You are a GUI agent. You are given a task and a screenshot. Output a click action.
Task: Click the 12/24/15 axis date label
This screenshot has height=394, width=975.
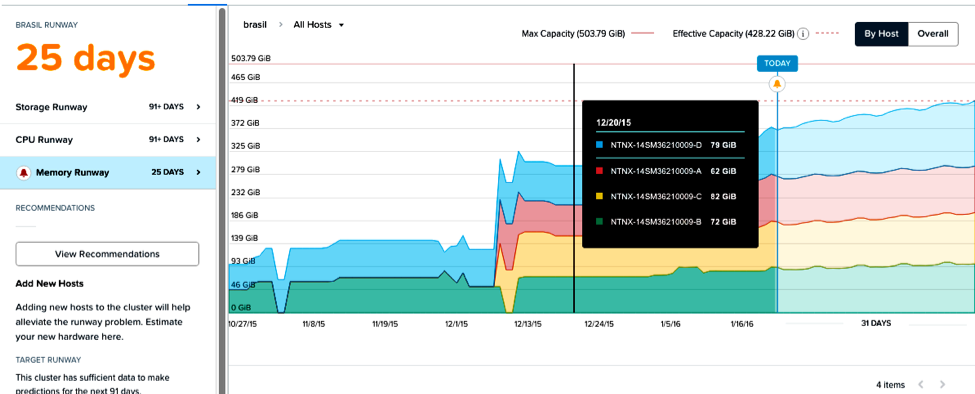pos(600,324)
